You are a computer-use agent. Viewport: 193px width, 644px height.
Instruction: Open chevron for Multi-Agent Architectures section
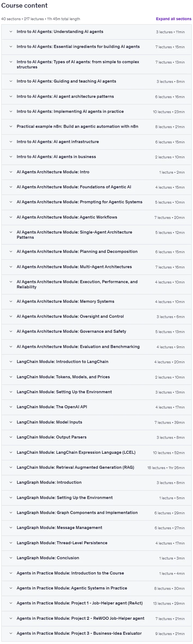(x=11, y=267)
